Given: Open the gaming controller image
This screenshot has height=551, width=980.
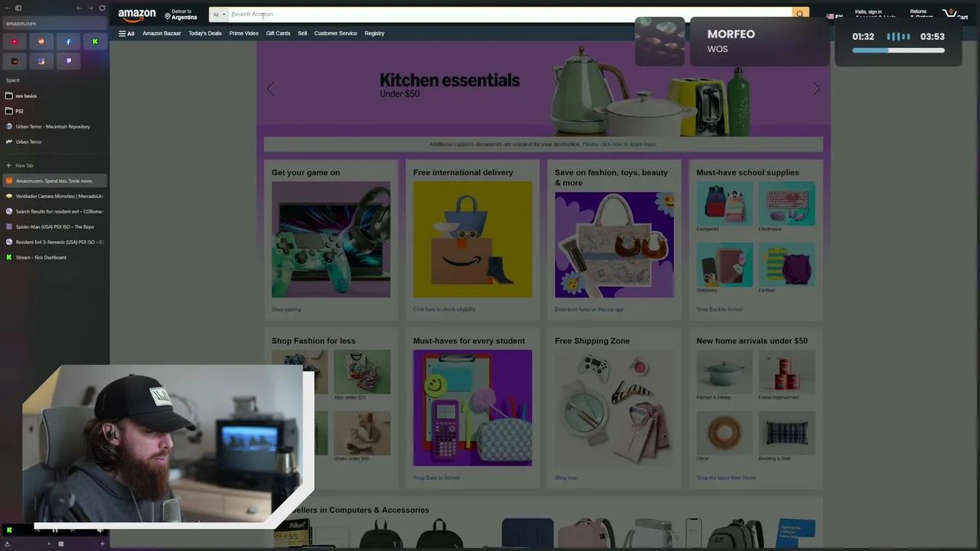Looking at the screenshot, I should 331,240.
